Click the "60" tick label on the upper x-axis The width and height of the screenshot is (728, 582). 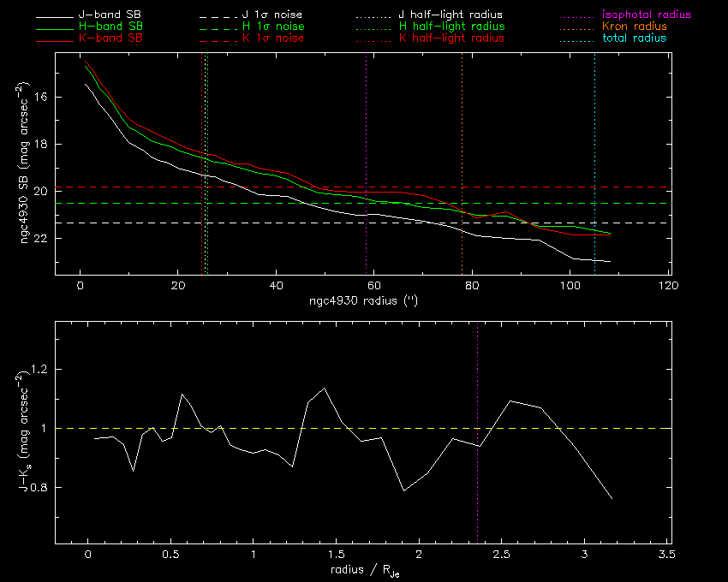coord(374,285)
